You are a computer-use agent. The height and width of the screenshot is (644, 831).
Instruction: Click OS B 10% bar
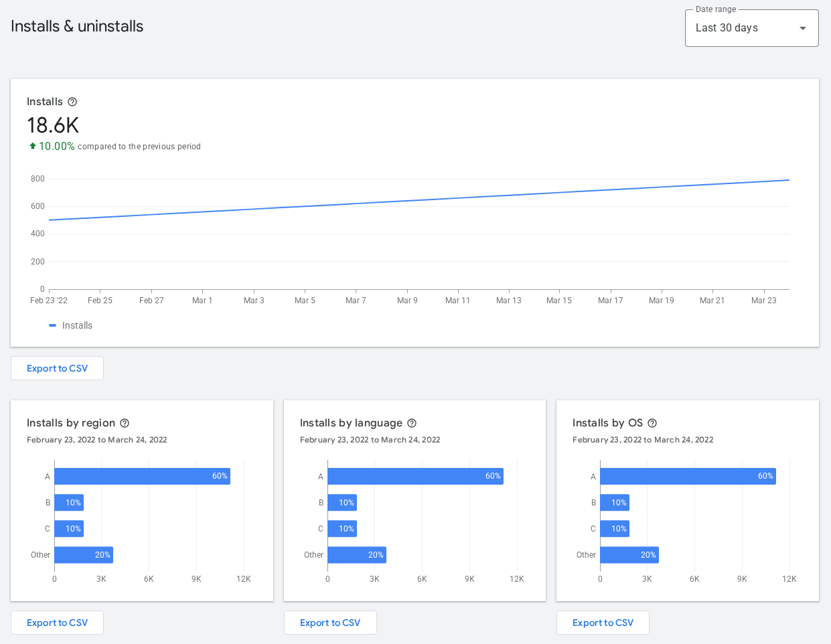[x=615, y=502]
